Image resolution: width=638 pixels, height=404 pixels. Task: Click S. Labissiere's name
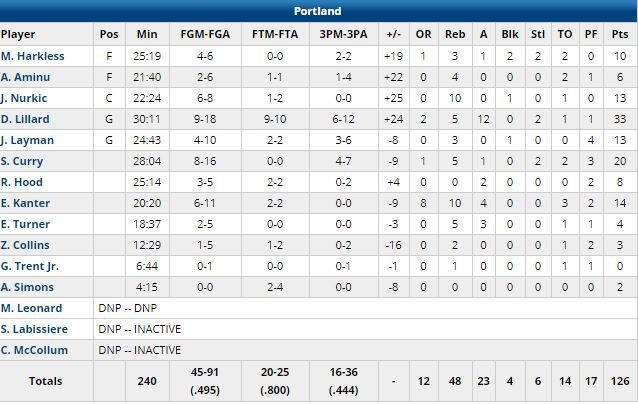[x=34, y=329]
